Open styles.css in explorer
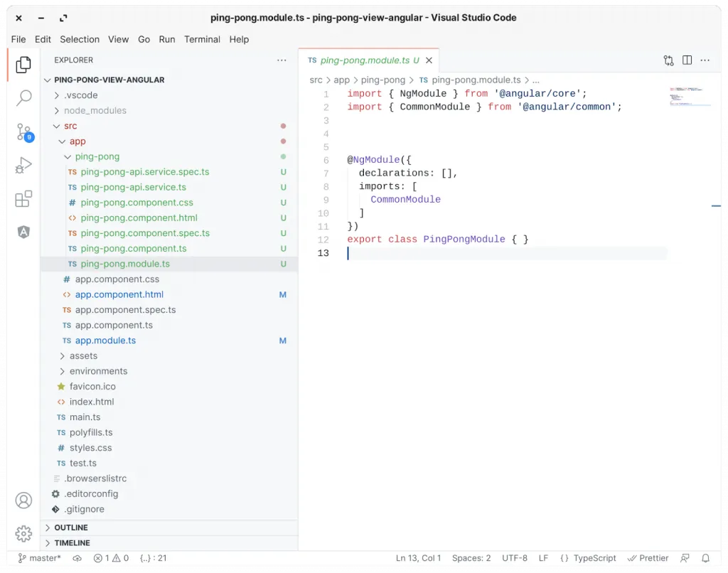This screenshot has height=573, width=728. tap(169, 448)
